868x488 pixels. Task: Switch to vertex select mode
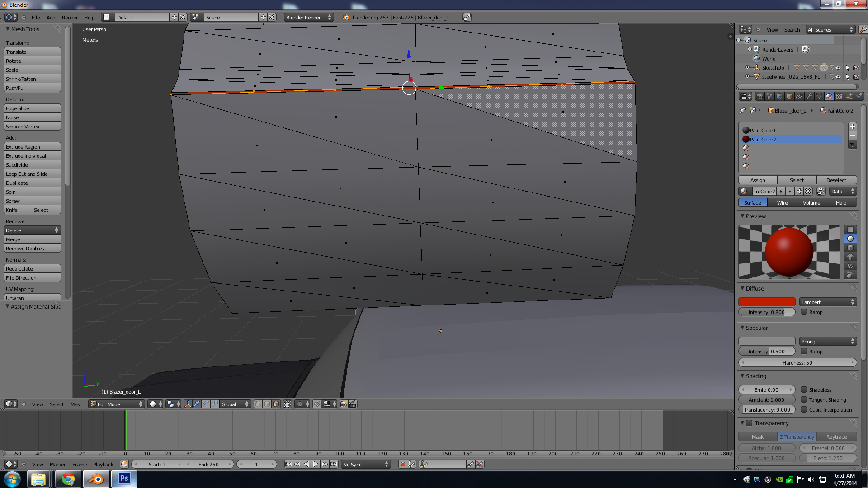258,404
